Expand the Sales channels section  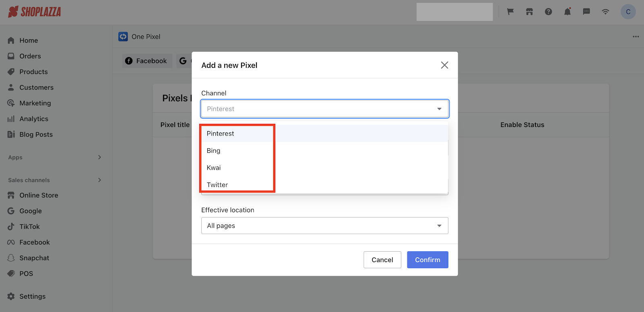pyautogui.click(x=55, y=180)
